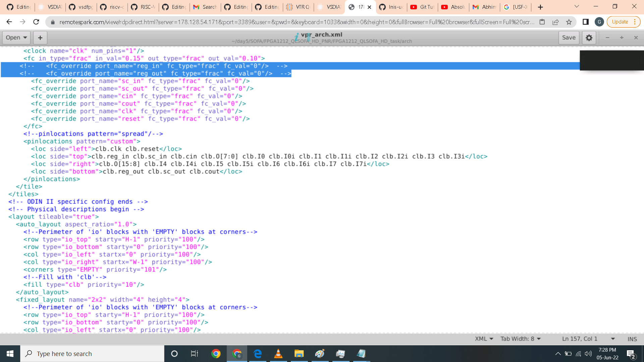Click the Save button
This screenshot has width=644, height=362.
pos(569,38)
